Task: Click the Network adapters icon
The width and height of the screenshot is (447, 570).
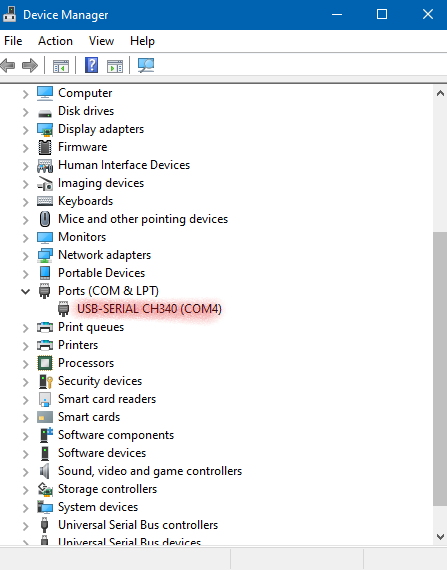Action: tap(45, 255)
